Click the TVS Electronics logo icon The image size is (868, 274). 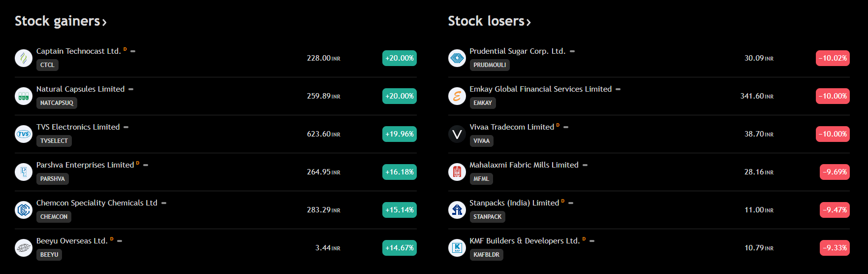(24, 134)
